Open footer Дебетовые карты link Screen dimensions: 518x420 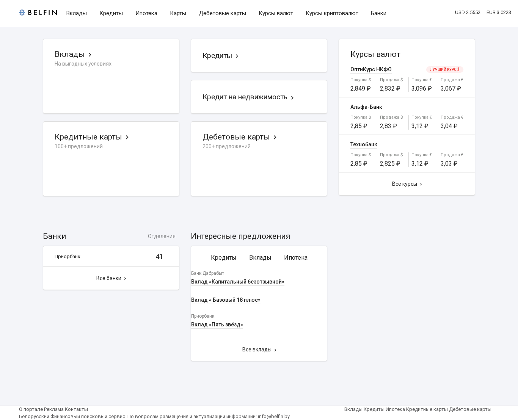pos(470,409)
